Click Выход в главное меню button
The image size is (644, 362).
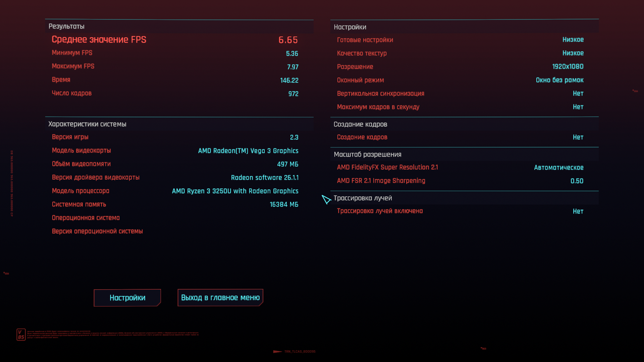[x=220, y=298]
